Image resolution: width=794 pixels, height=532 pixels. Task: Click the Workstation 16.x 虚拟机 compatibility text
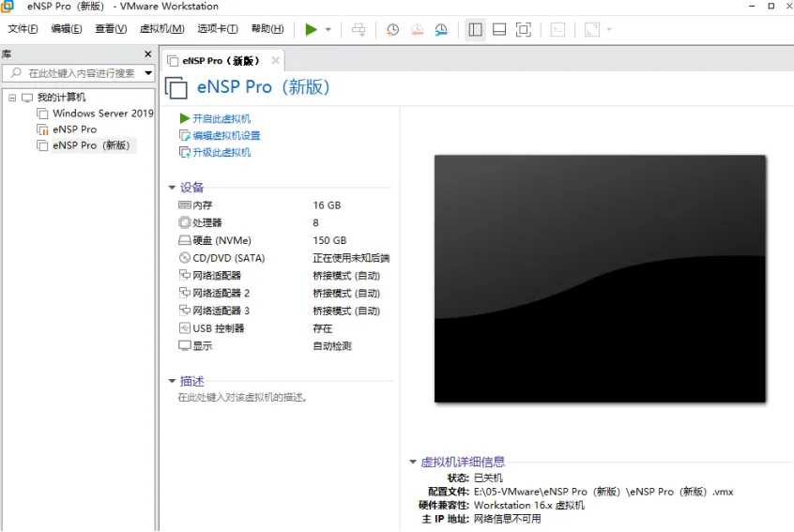[529, 505]
